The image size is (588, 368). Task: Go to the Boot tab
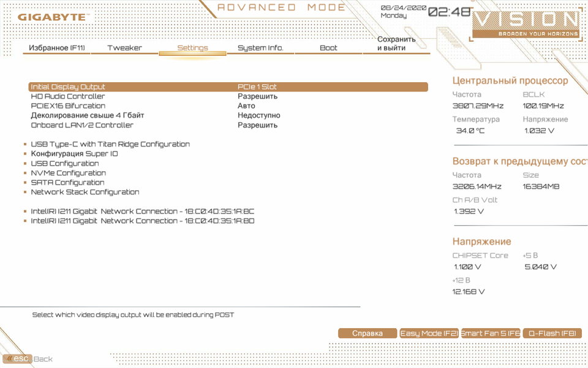pos(328,48)
